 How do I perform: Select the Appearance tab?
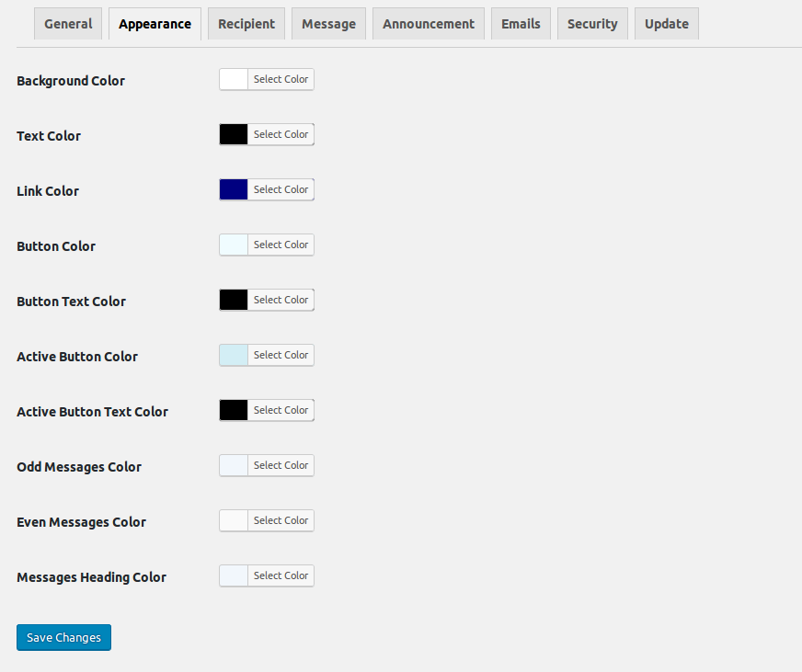[x=155, y=24]
